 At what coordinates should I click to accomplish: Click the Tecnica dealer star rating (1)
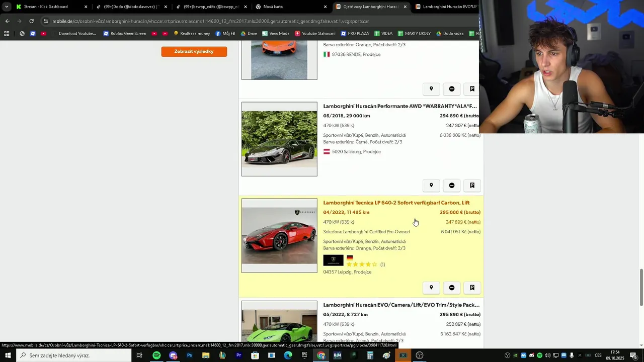(x=365, y=264)
